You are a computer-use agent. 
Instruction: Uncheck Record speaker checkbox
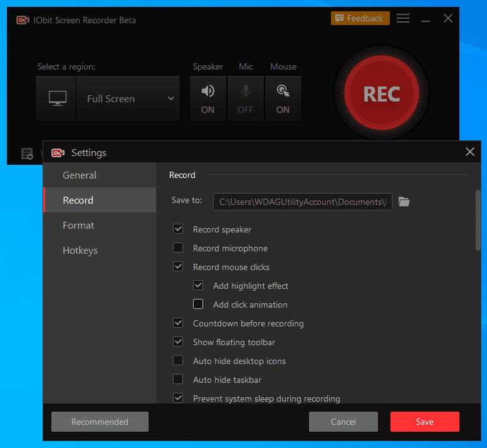[x=178, y=229]
